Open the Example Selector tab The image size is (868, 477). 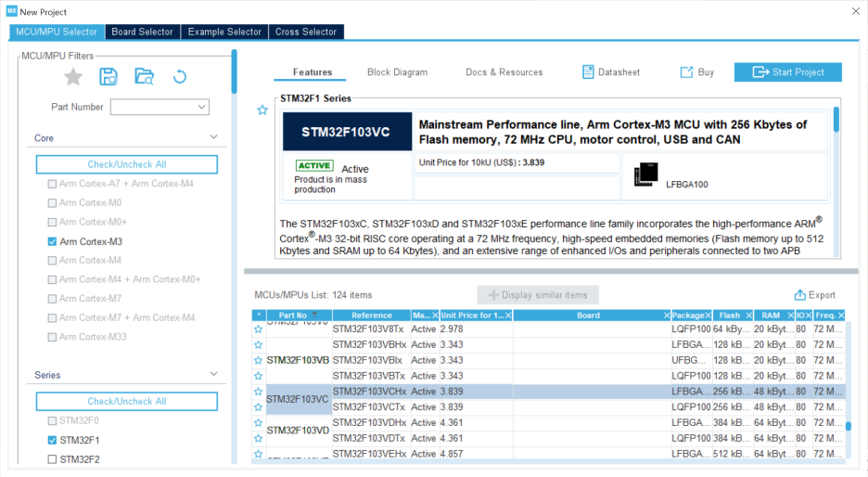point(224,32)
